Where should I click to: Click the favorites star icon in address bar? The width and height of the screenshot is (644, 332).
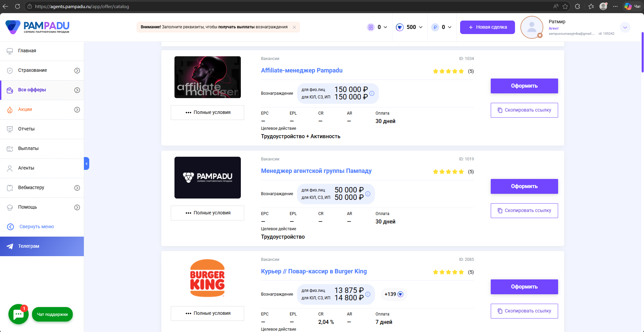point(565,6)
